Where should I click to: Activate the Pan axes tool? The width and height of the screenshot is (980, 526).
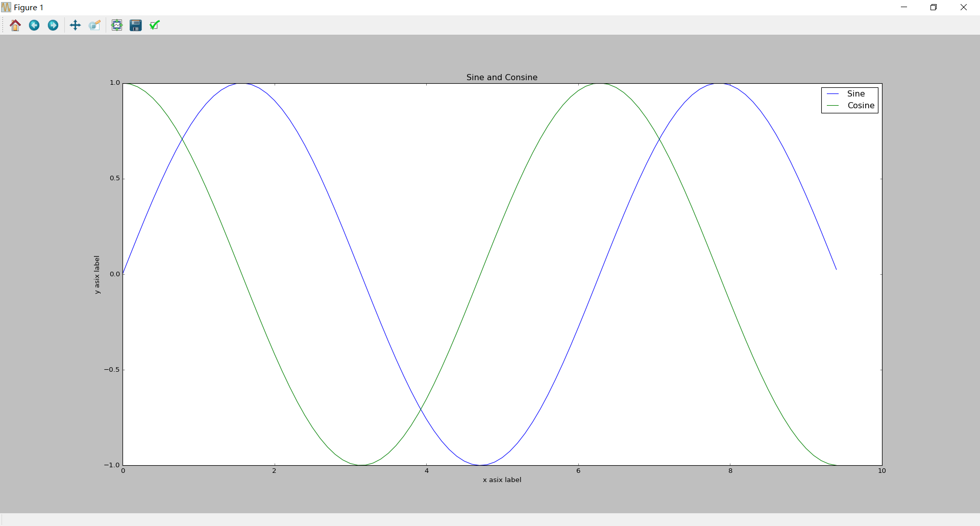click(x=75, y=25)
